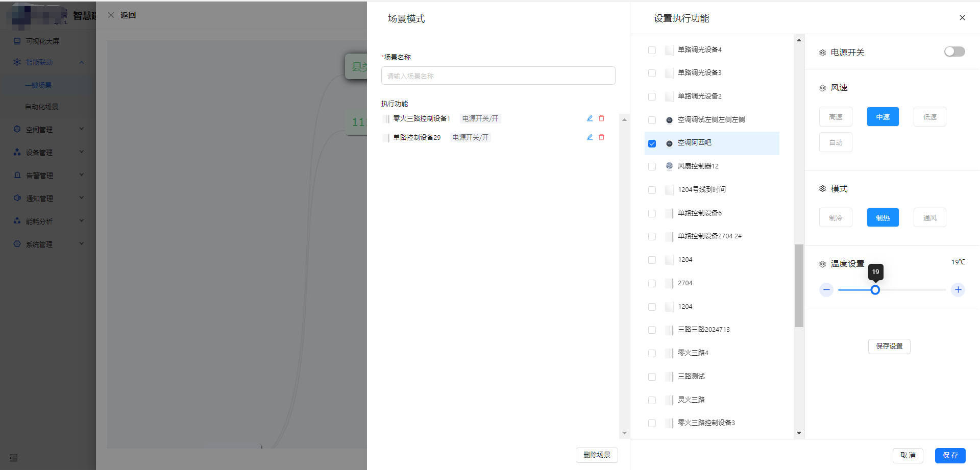
Task: Expand the 设备管理 sidebar section
Action: 48,153
